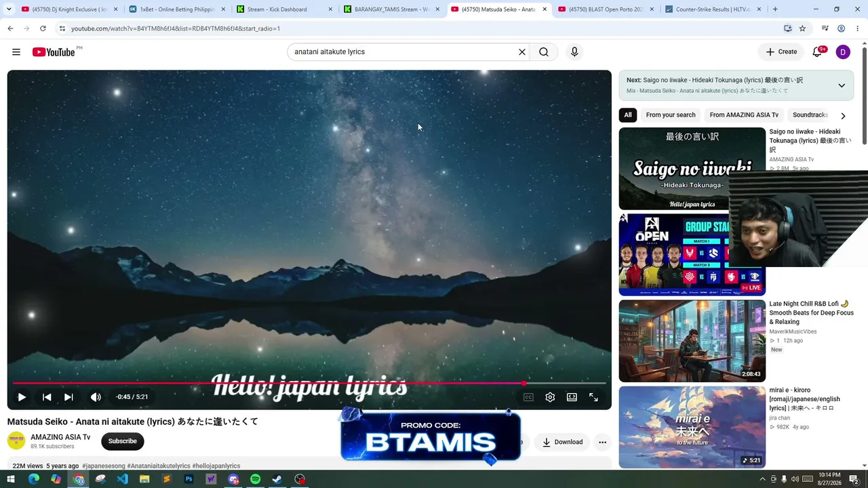Switch to the BARANGAY_TAMIS Stream tab
The width and height of the screenshot is (868, 488).
click(x=391, y=9)
